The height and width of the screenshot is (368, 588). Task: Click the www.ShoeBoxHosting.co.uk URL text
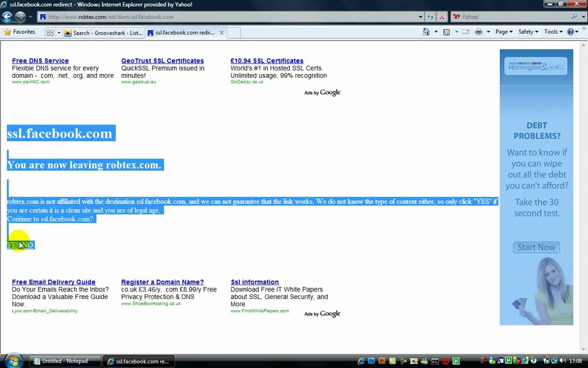click(x=151, y=304)
